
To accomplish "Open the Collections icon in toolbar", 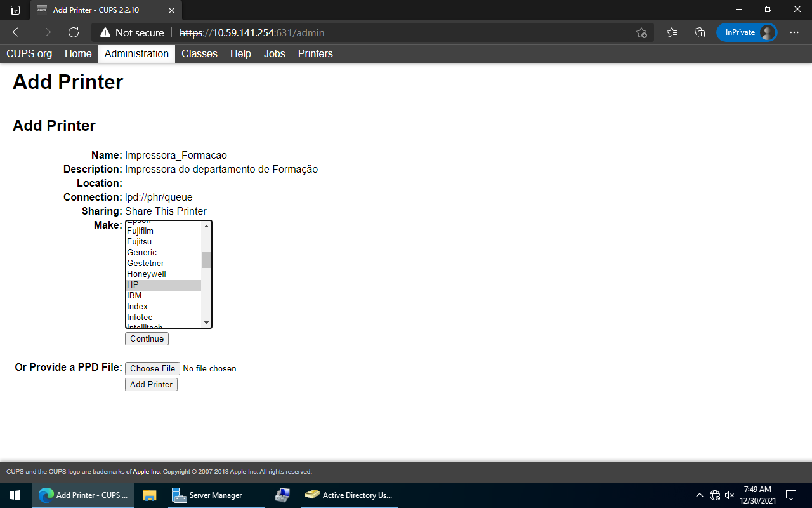I will point(700,32).
